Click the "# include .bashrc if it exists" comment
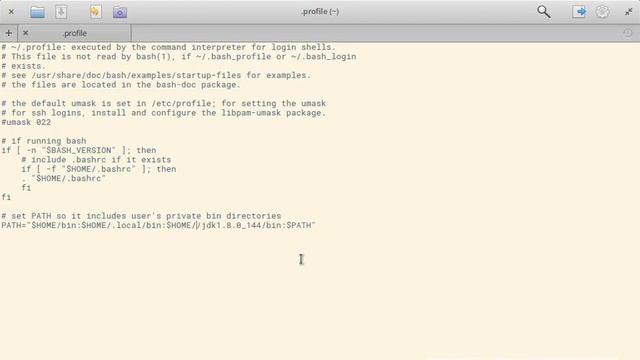The width and height of the screenshot is (640, 360). click(x=96, y=160)
